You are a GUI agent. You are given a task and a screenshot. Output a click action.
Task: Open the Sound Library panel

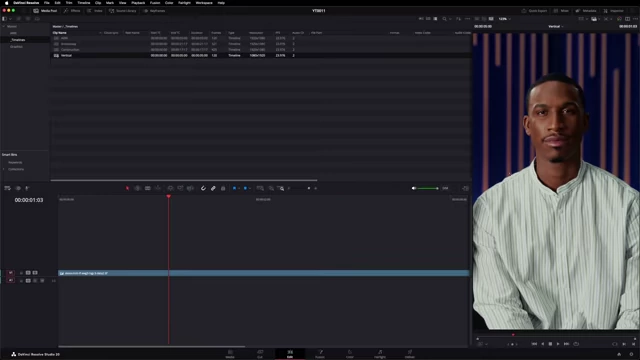coord(123,11)
